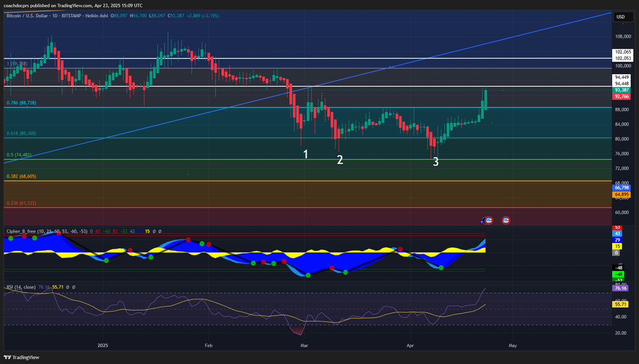Screen dimensions: 639x364
Task: Open the USD currency selector on the price axis
Action: 620,17
